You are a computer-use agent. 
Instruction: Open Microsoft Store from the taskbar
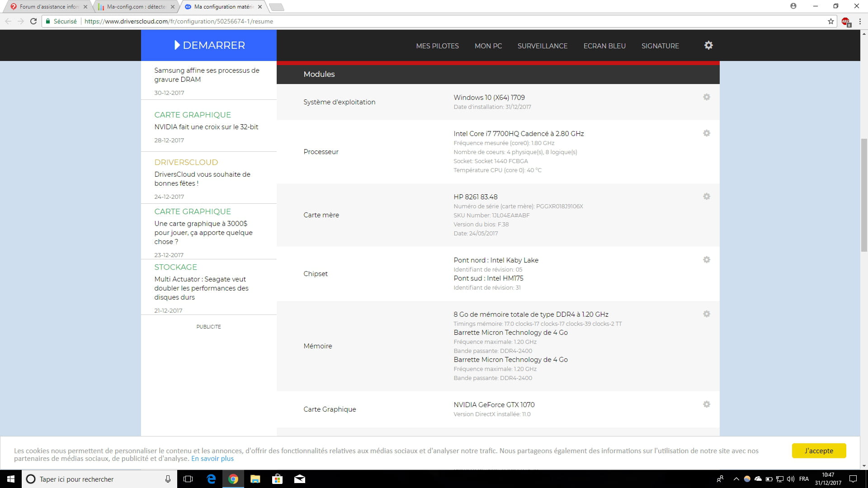(278, 479)
